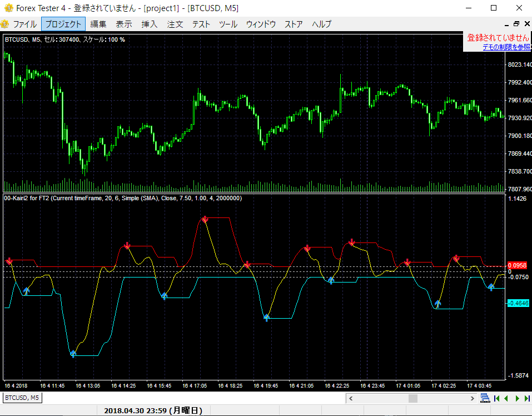The height and width of the screenshot is (416, 532).
Task: Close the inner chart window
Action: pyautogui.click(x=527, y=24)
